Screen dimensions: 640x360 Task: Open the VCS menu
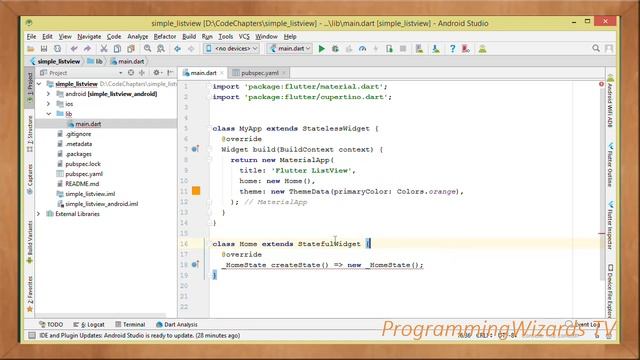244,37
